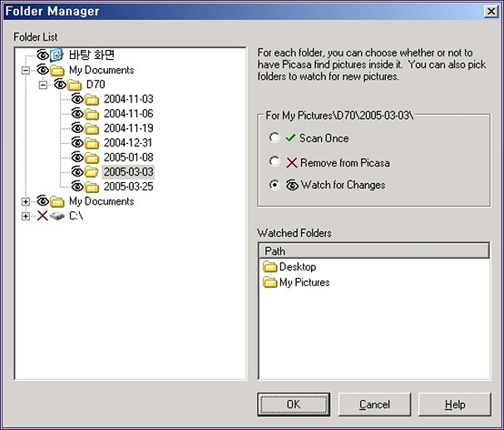The height and width of the screenshot is (430, 504).
Task: Select the Watch for Changes radio option
Action: [x=274, y=185]
